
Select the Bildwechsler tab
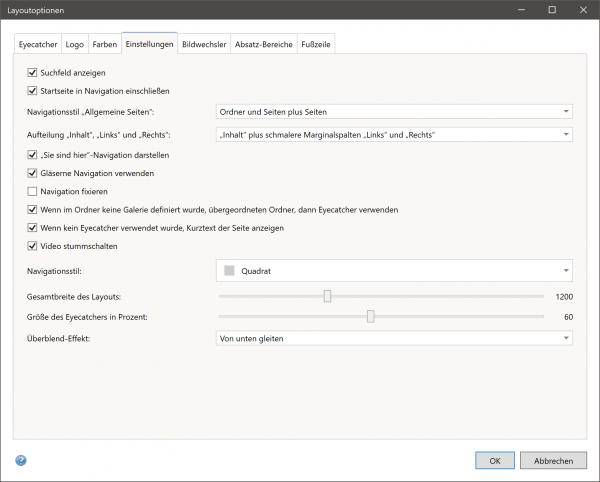coord(204,45)
